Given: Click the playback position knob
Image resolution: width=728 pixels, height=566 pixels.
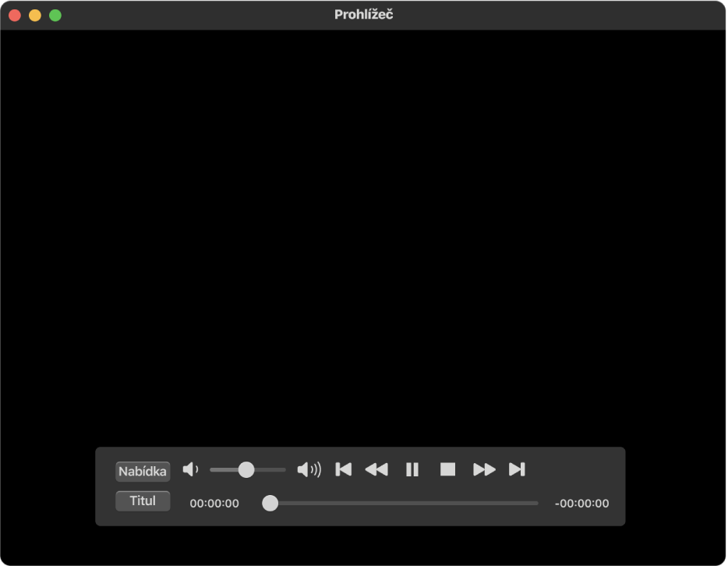Looking at the screenshot, I should (270, 503).
